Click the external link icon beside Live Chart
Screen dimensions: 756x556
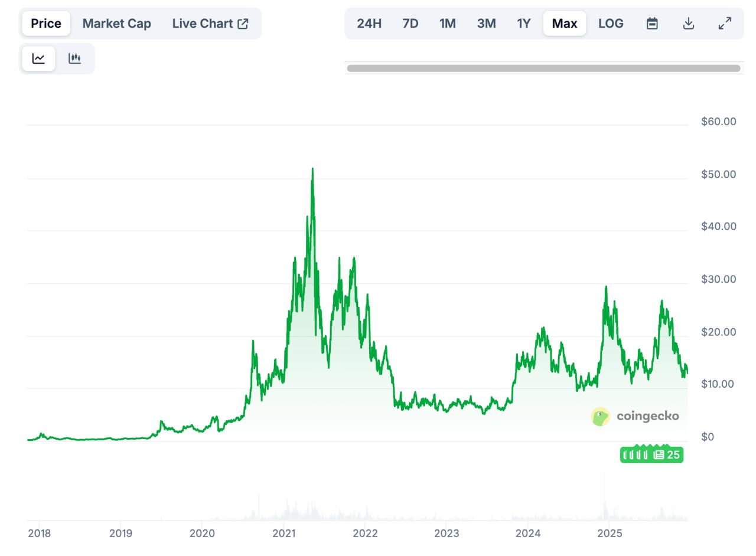pyautogui.click(x=242, y=23)
